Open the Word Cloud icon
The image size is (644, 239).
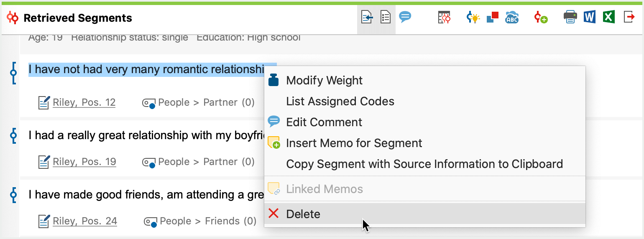512,17
